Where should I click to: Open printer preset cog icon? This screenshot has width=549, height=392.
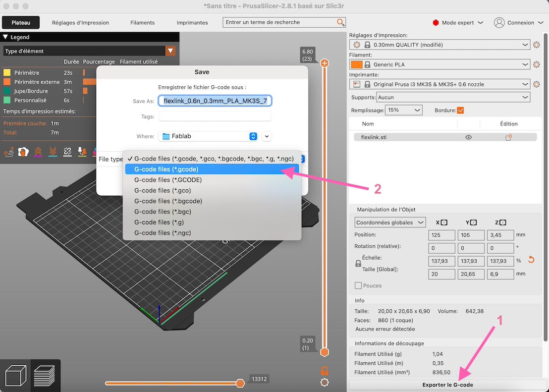click(x=536, y=84)
